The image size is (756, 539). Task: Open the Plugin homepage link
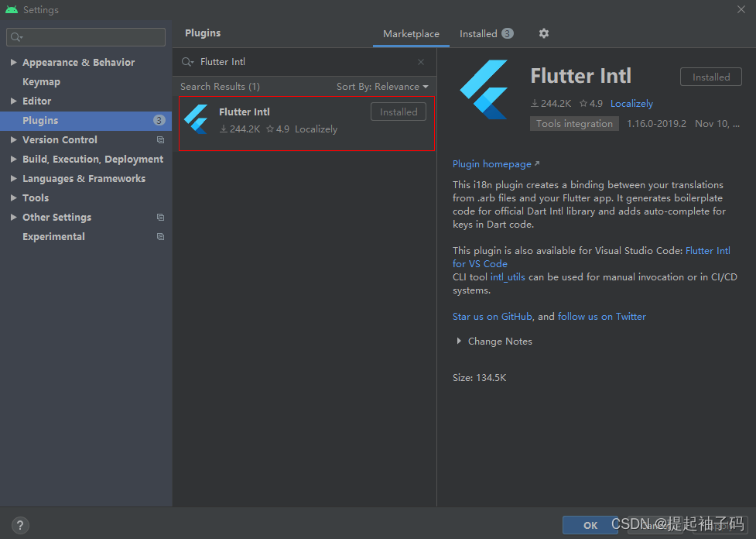pyautogui.click(x=496, y=164)
